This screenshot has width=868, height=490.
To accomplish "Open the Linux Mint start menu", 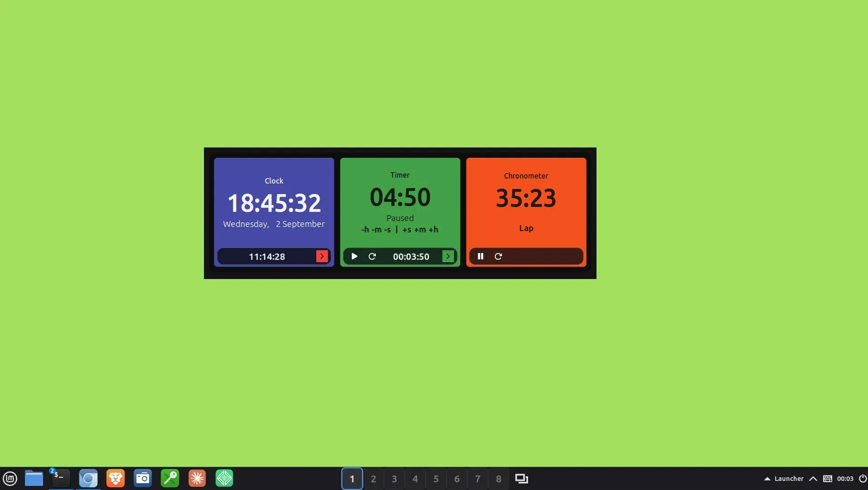I will [x=10, y=479].
